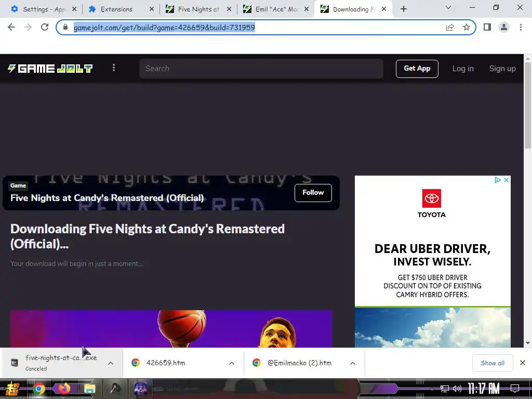Click the page vertical scrollbar thumb
Viewport: 532px width, 399px height.
coord(528,105)
